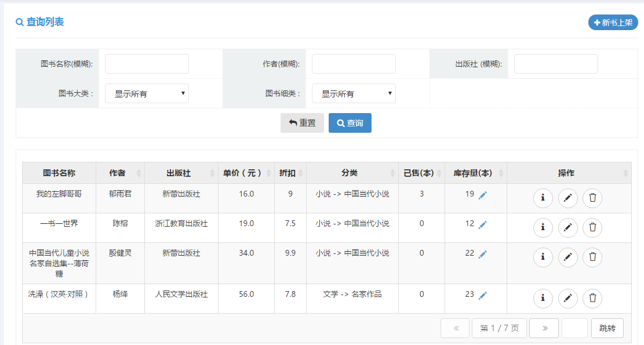The image size is (644, 345).
Task: View info for the 殷健灵 book
Action: click(x=543, y=257)
